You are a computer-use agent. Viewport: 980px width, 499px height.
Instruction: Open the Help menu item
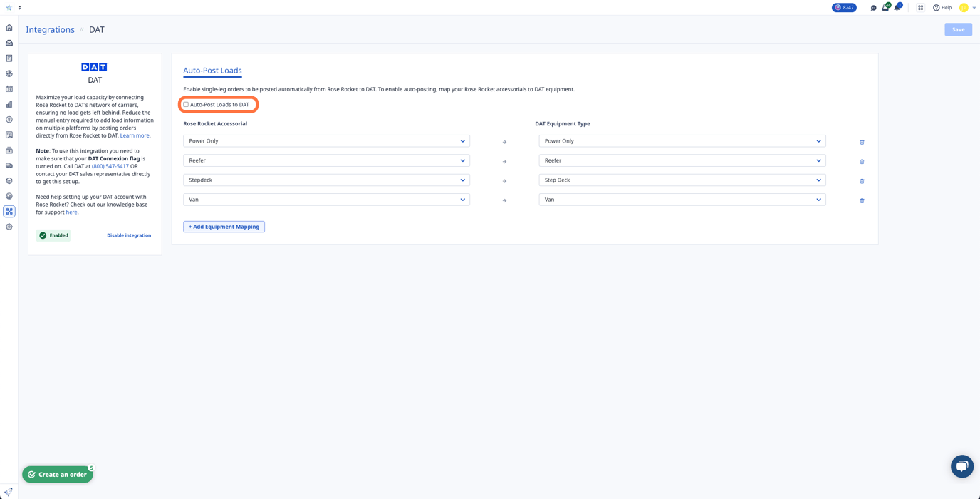942,7
